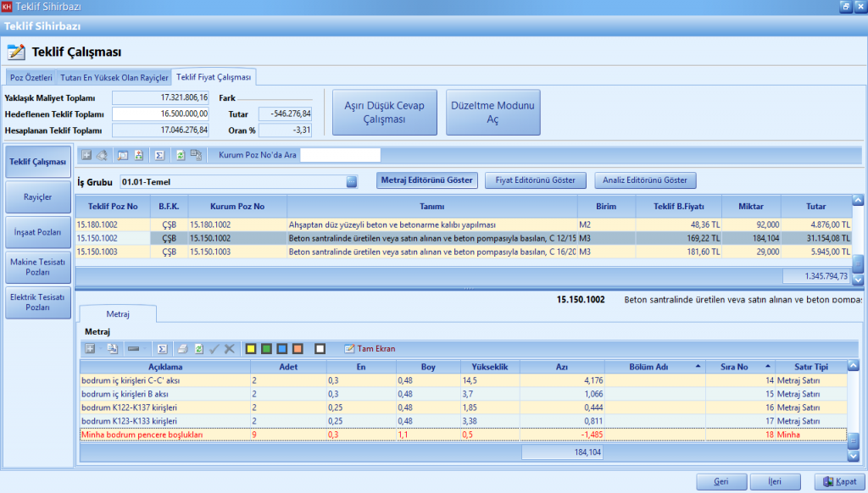This screenshot has height=493, width=868.
Task: Open Tam Ekran full screen mode
Action: click(370, 348)
